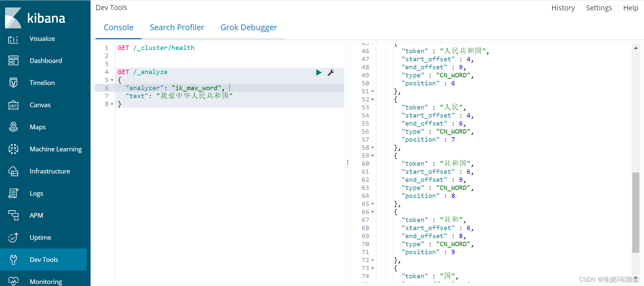Image resolution: width=644 pixels, height=286 pixels.
Task: Open the Maps pin icon
Action: pos(13,127)
